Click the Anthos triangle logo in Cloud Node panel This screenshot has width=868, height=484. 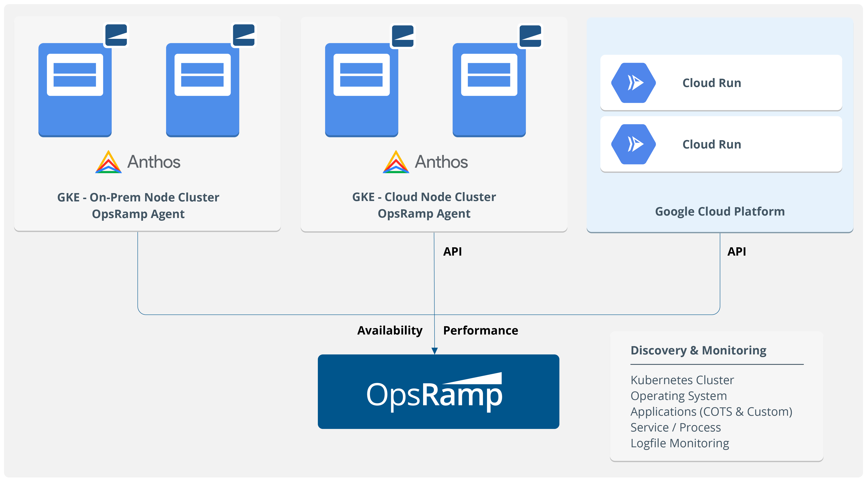point(396,162)
